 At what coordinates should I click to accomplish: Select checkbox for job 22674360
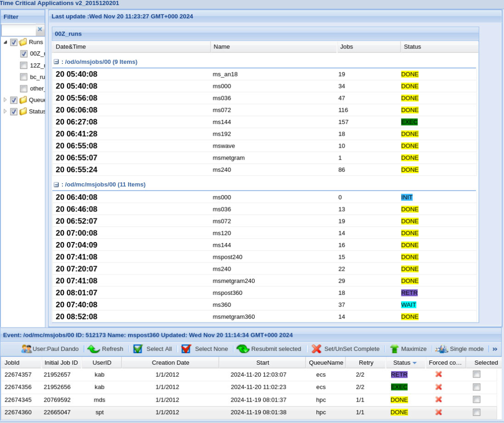477,412
